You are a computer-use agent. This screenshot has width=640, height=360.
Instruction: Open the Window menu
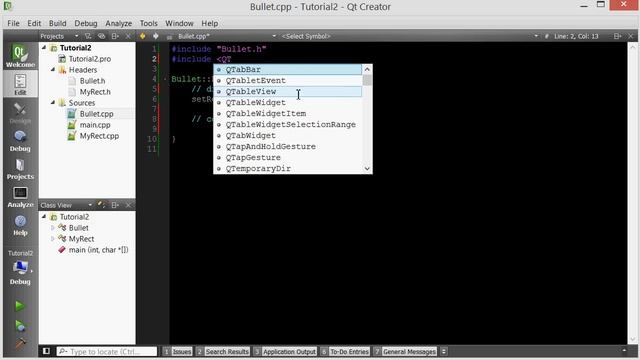[179, 23]
